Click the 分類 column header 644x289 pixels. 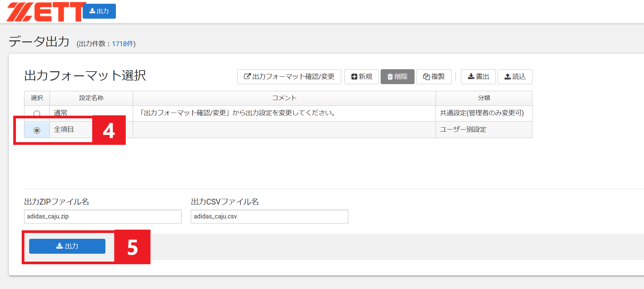point(484,98)
